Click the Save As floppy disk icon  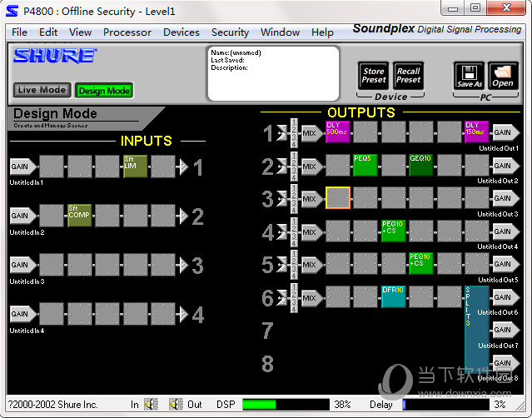pyautogui.click(x=470, y=76)
